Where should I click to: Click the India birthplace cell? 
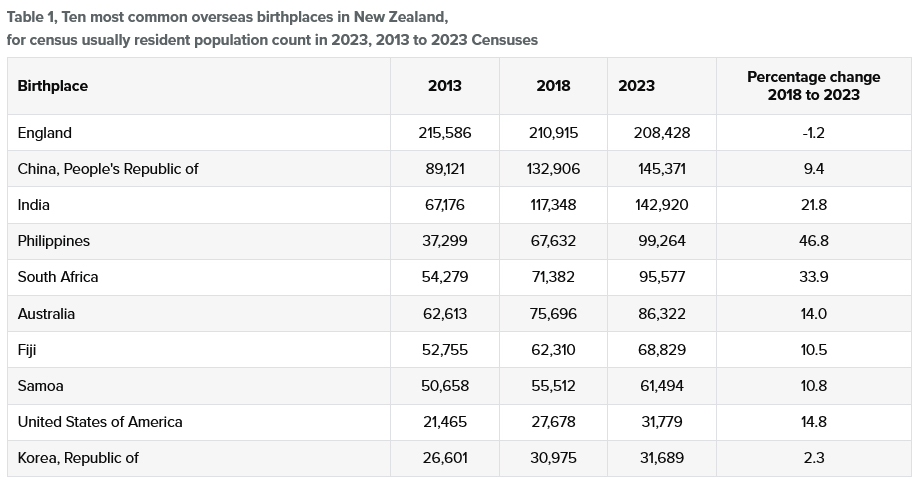[34, 205]
